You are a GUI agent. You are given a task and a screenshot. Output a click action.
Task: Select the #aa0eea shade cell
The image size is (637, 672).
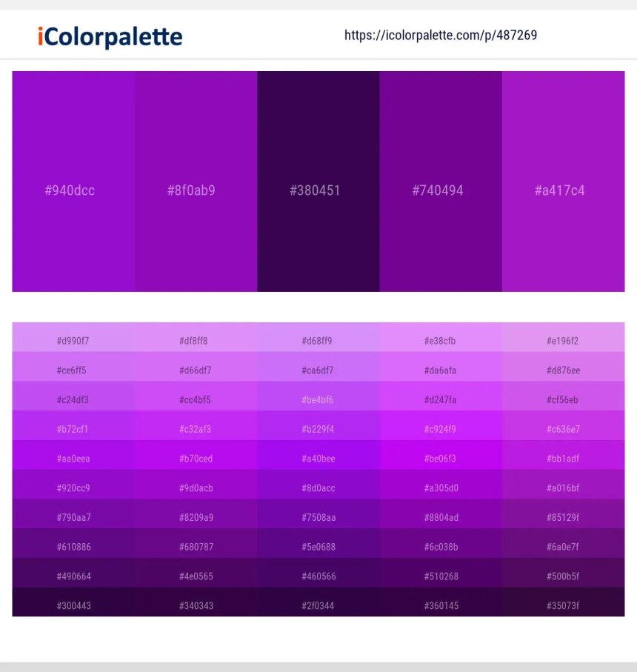(73, 455)
